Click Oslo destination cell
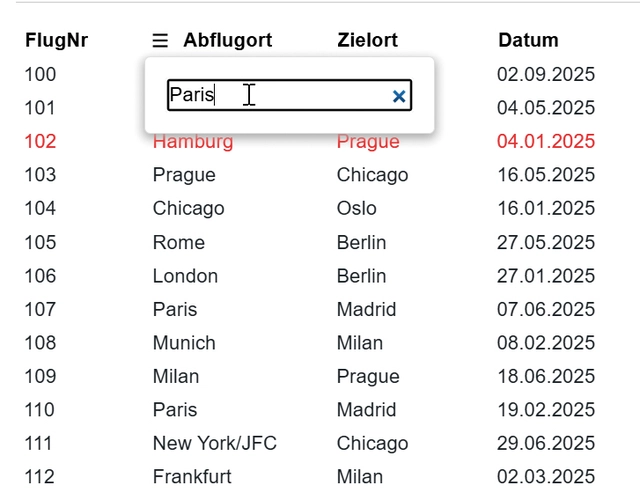The width and height of the screenshot is (640, 500). (356, 209)
